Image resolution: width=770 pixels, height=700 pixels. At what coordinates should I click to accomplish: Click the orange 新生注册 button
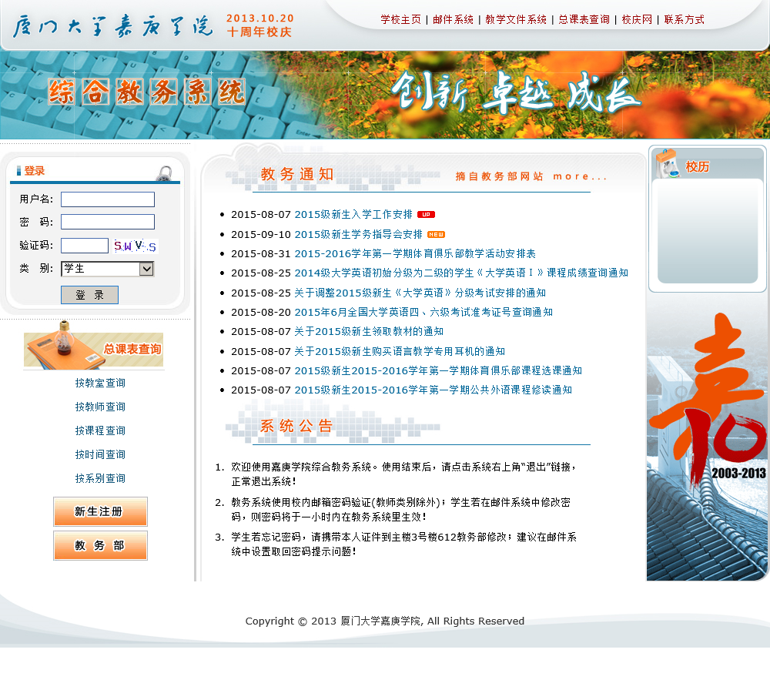[100, 512]
